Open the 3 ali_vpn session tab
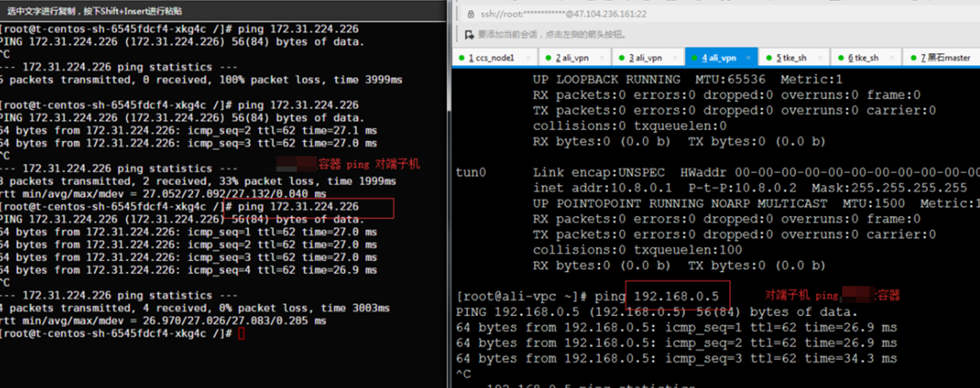980x388 pixels. 645,58
